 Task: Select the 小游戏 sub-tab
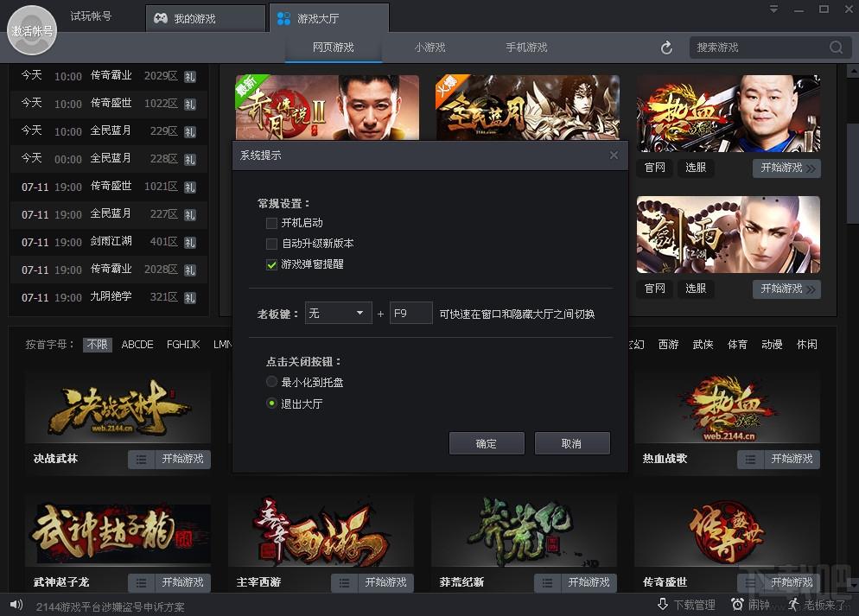click(430, 48)
